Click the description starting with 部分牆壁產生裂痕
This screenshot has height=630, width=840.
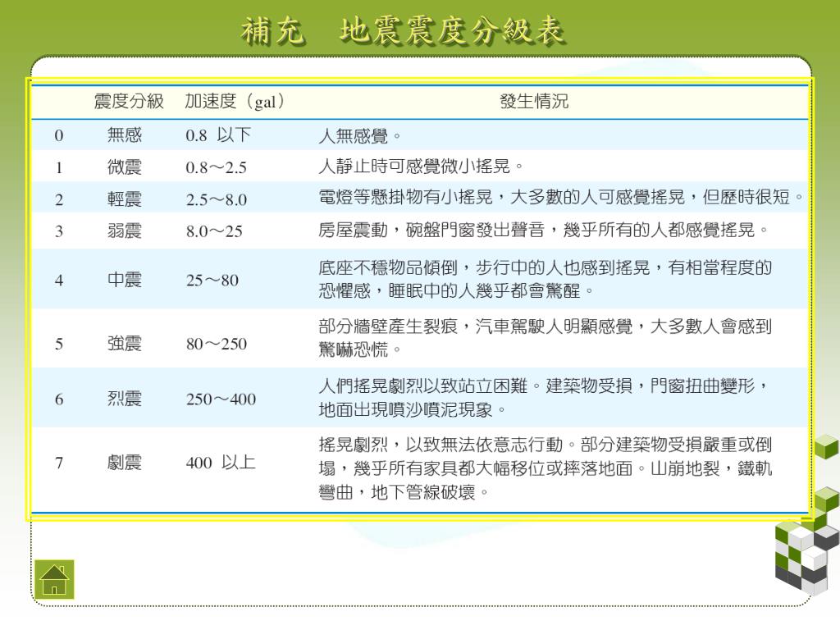click(x=546, y=337)
